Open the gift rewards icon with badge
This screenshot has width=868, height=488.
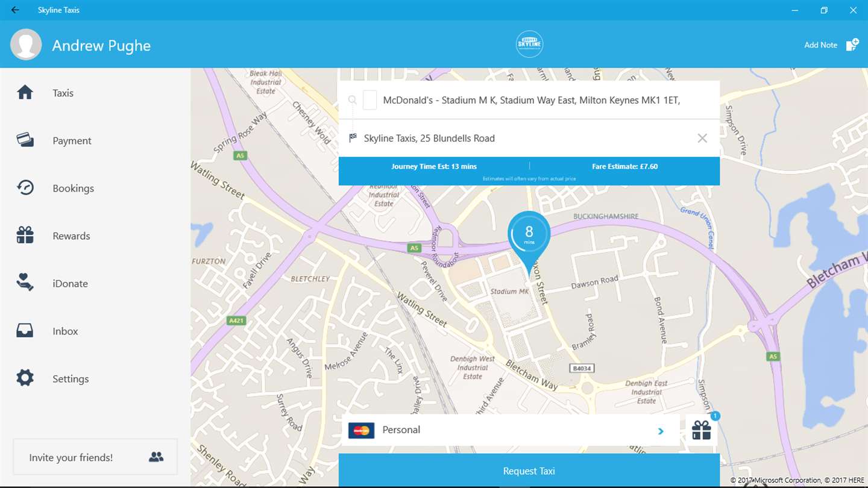tap(702, 430)
